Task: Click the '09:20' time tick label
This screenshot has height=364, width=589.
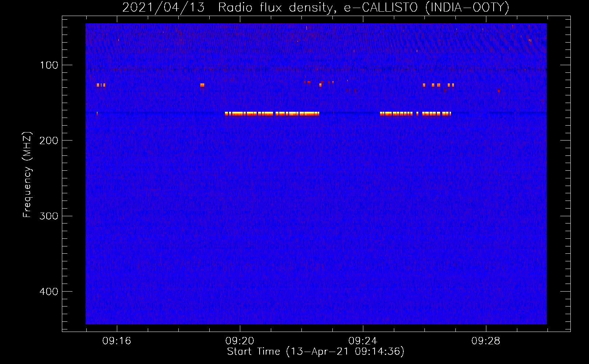Action: coord(240,341)
